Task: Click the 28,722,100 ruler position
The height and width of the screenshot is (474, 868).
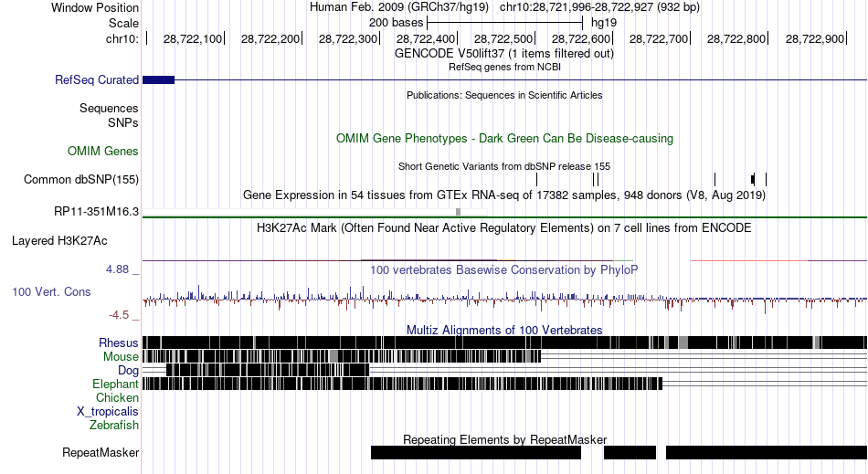Action: click(x=193, y=38)
